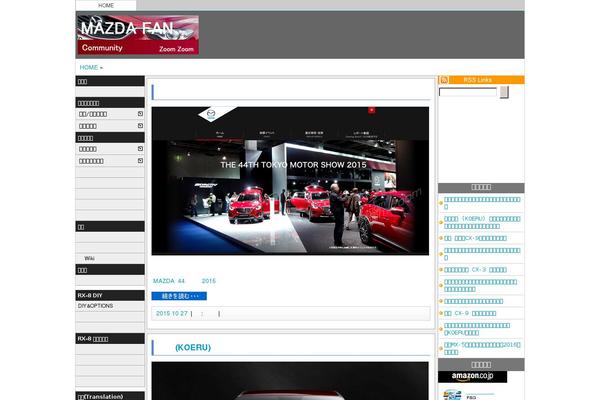This screenshot has height=400, width=600.
Task: Open the Wiki link in left sidebar
Action: coord(90,258)
